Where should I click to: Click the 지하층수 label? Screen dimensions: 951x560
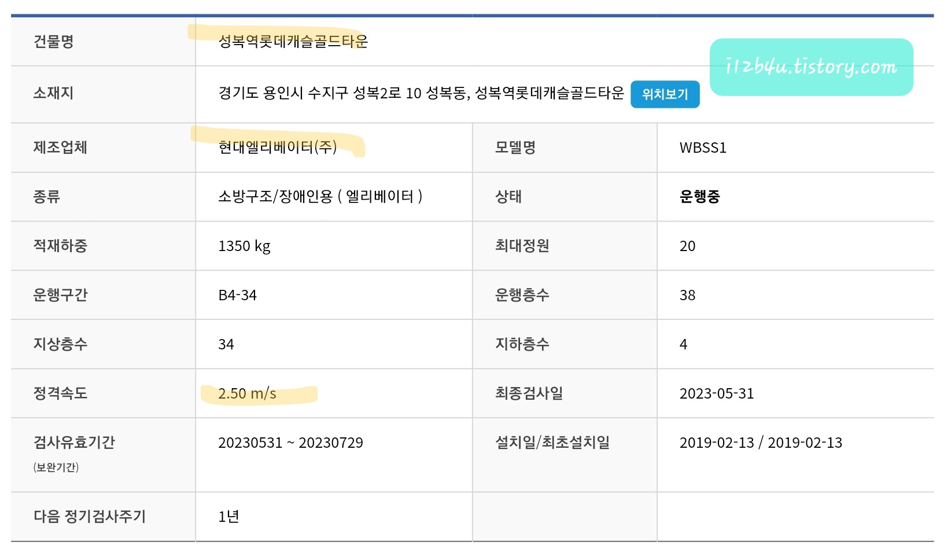[522, 344]
